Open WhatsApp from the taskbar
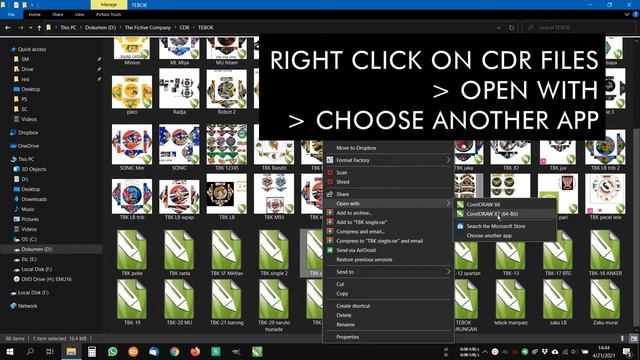Image resolution: width=640 pixels, height=360 pixels. (113, 351)
